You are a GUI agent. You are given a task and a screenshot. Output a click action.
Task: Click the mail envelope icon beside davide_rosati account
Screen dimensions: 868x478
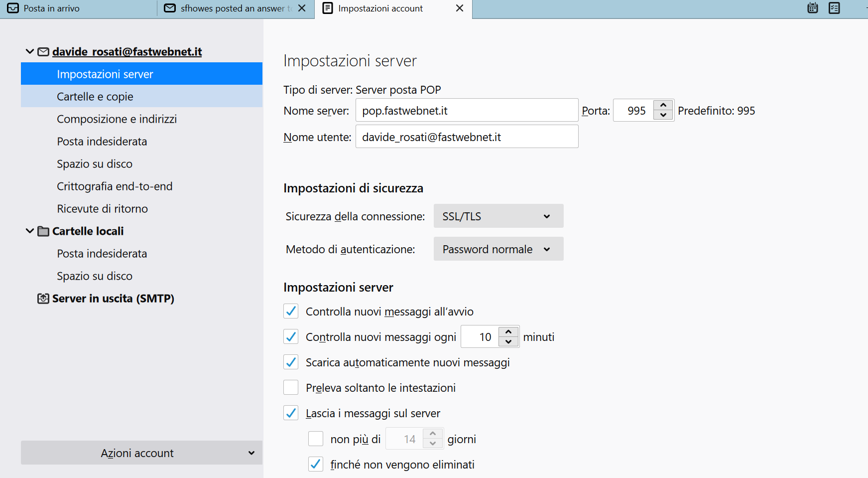[43, 52]
